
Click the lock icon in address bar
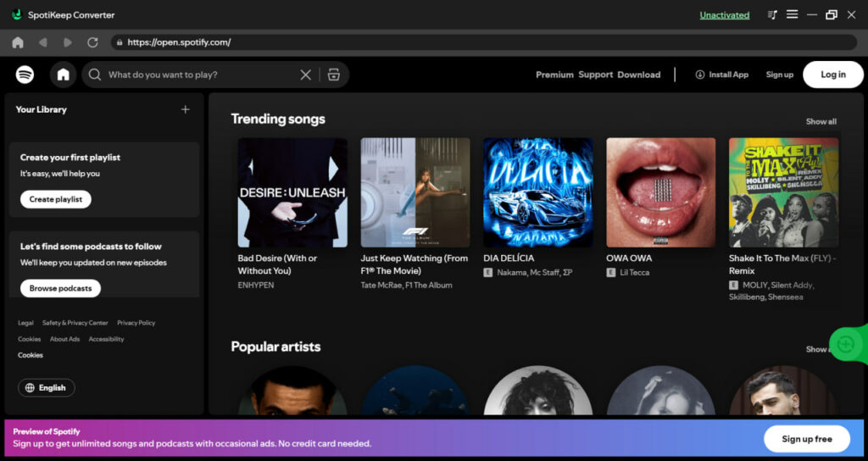click(119, 42)
